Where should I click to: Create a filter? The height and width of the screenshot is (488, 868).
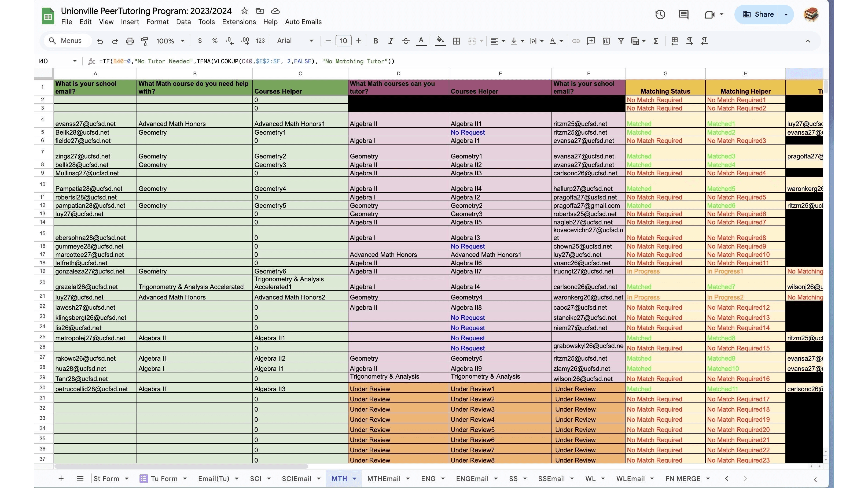[621, 41]
